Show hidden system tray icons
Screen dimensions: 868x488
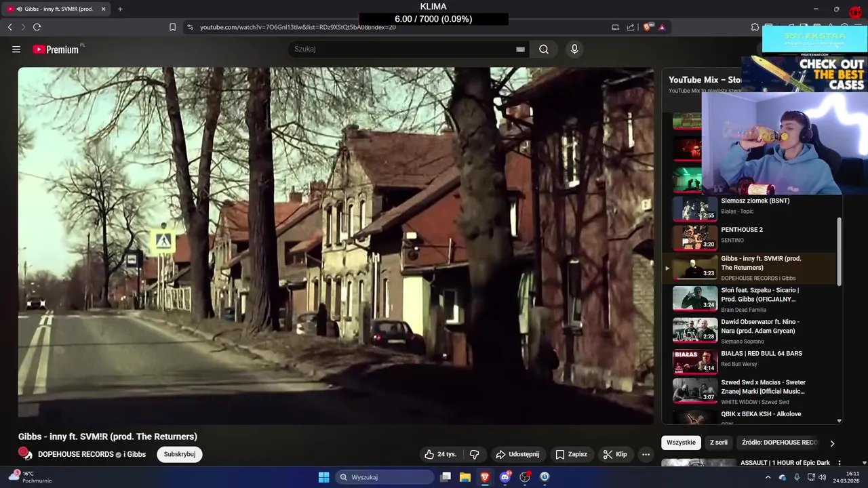point(768,477)
